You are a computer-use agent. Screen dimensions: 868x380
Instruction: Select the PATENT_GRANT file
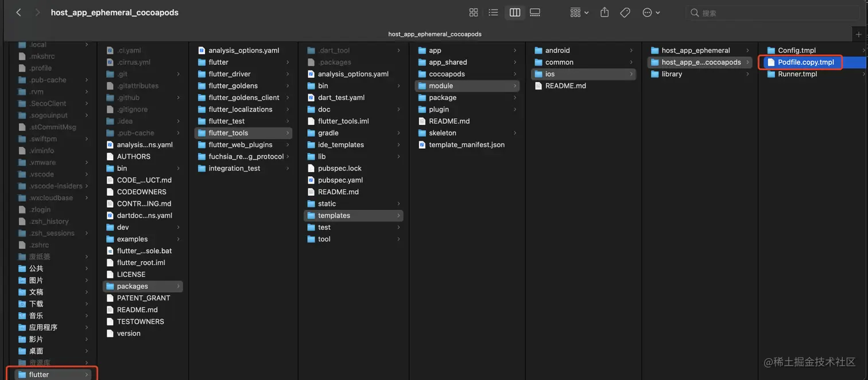click(x=138, y=298)
